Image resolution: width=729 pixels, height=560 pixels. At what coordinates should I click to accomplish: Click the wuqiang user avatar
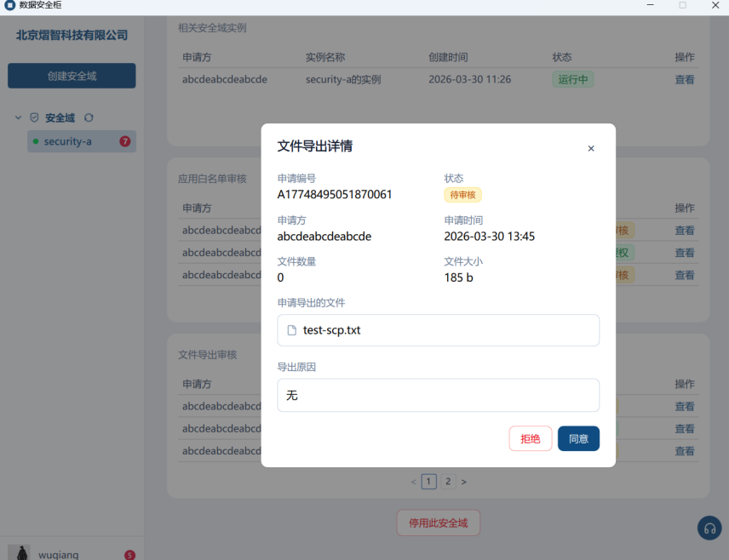tap(19, 552)
